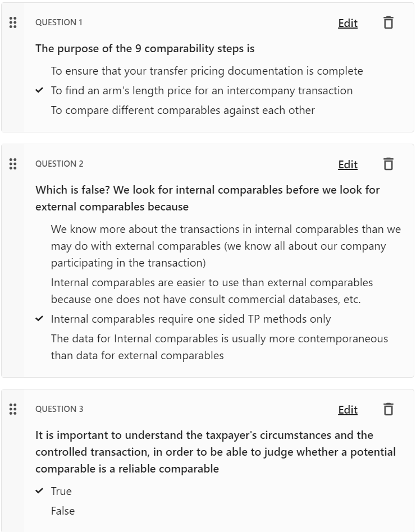Grab the Question 2 drag handle
This screenshot has height=532, width=416.
tap(13, 164)
